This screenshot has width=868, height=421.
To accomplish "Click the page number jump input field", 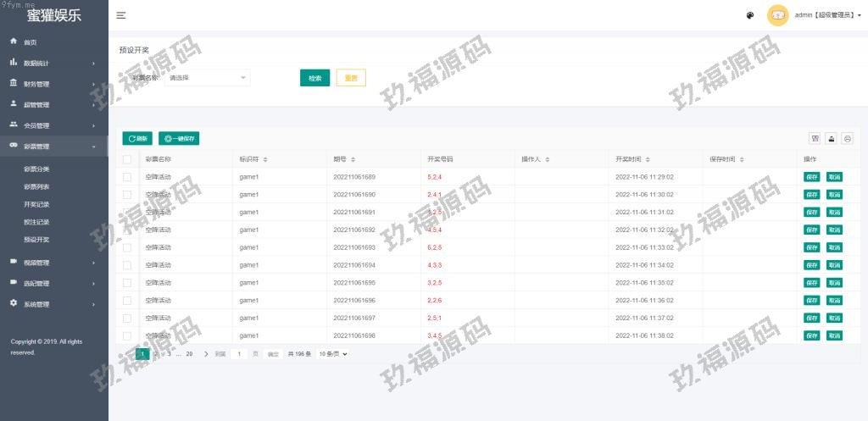I will click(x=239, y=354).
